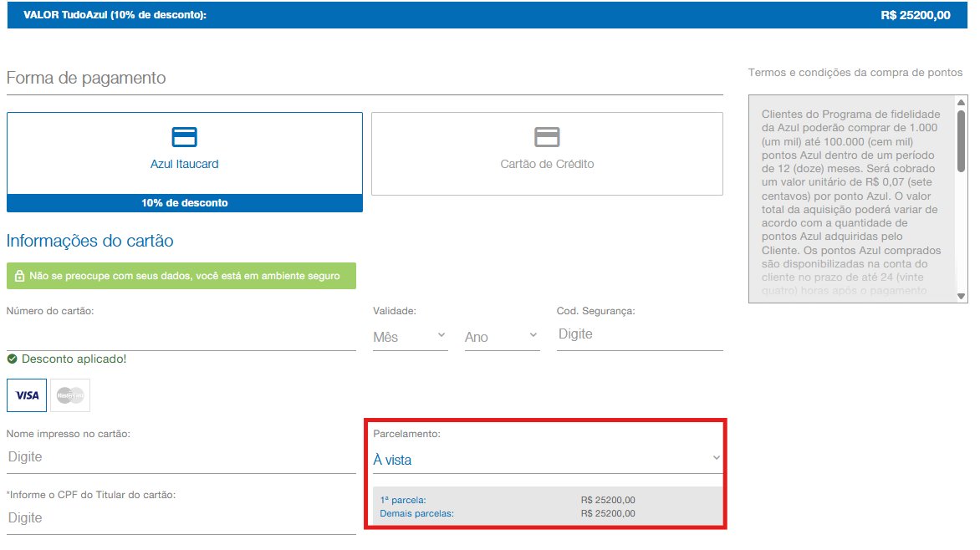Image resolution: width=980 pixels, height=550 pixels.
Task: Focus the Nome impresso no cartão field
Action: tap(181, 457)
